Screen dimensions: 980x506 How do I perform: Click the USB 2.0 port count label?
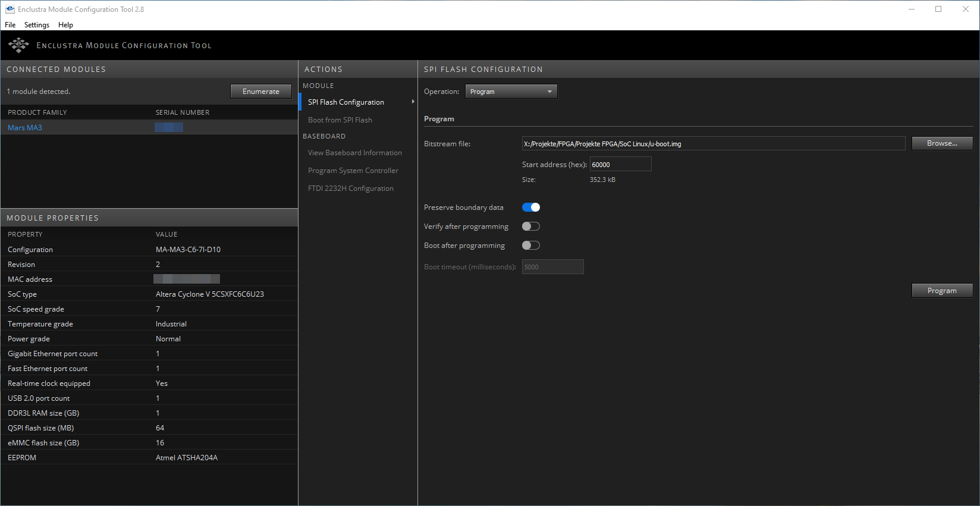coord(39,398)
